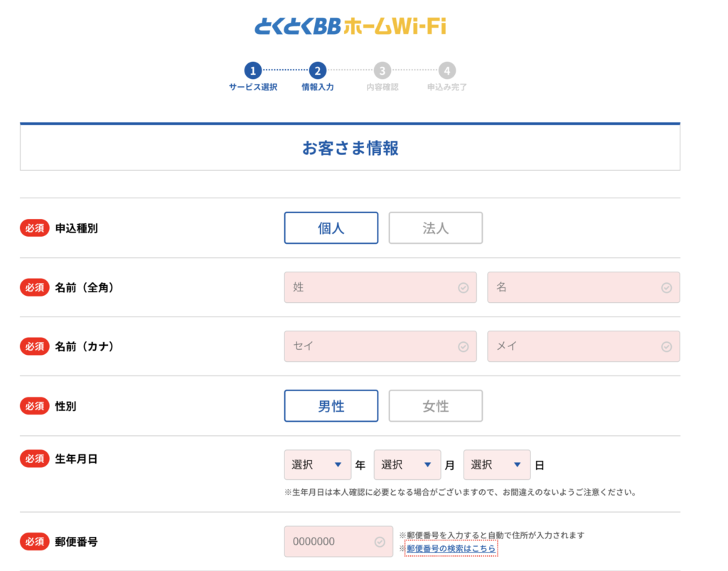
Task: Click check icon in メイ field
Action: coord(666,347)
